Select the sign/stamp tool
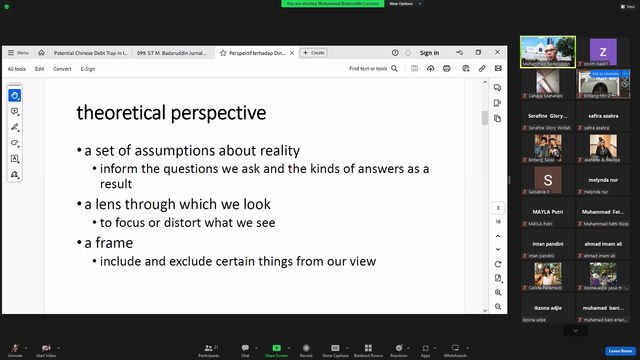Viewport: 640px width, 360px height. click(15, 175)
